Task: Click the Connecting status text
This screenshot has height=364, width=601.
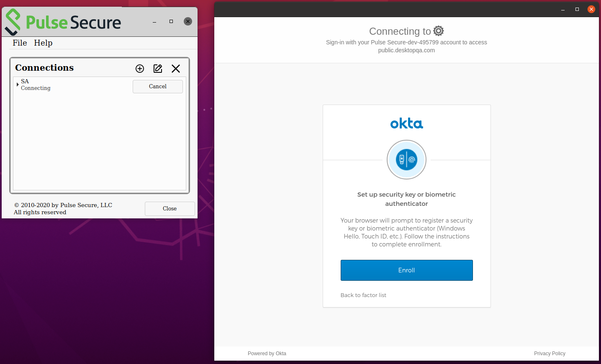Action: point(36,88)
